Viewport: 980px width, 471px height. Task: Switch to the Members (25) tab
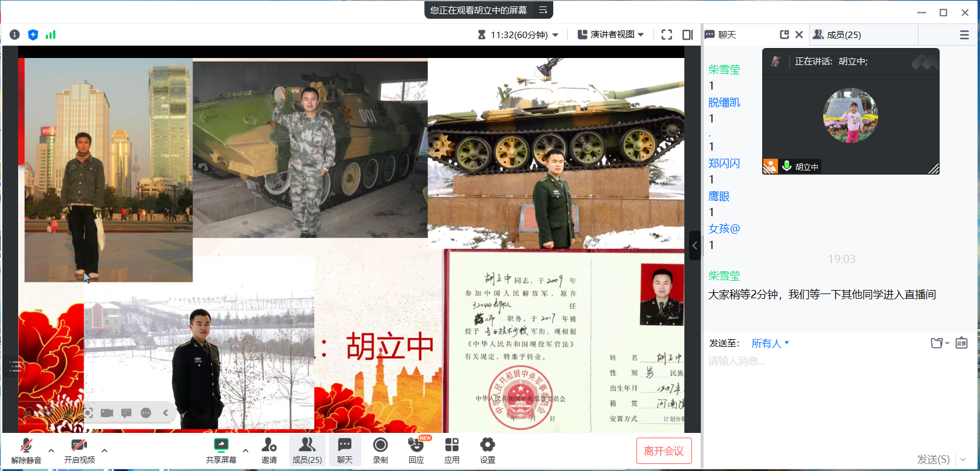[838, 35]
